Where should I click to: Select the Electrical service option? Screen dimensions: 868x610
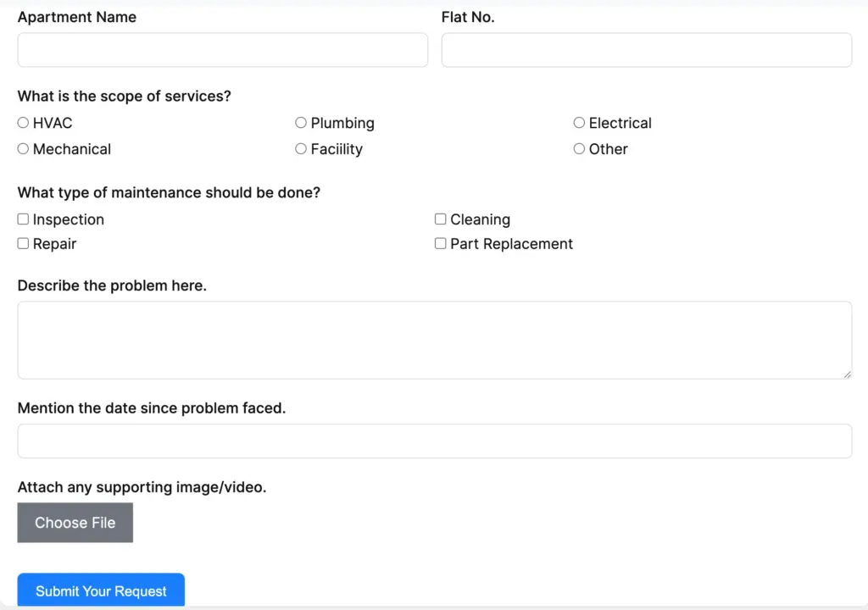pyautogui.click(x=579, y=123)
